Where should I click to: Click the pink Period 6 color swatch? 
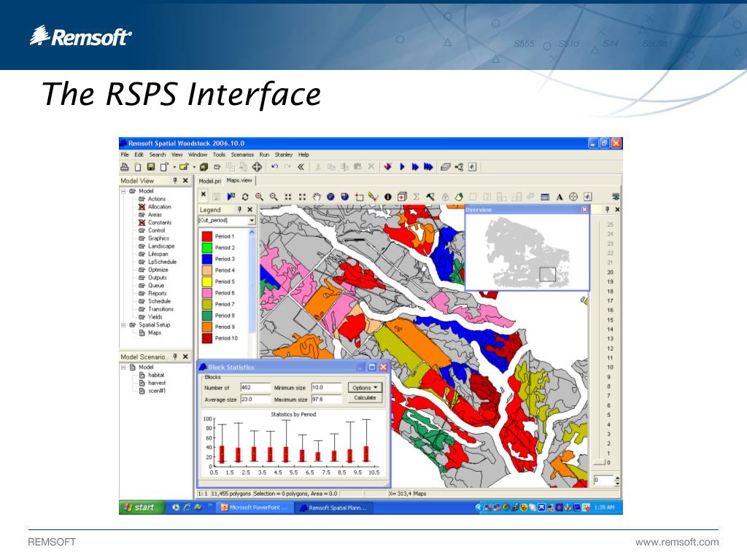click(206, 293)
